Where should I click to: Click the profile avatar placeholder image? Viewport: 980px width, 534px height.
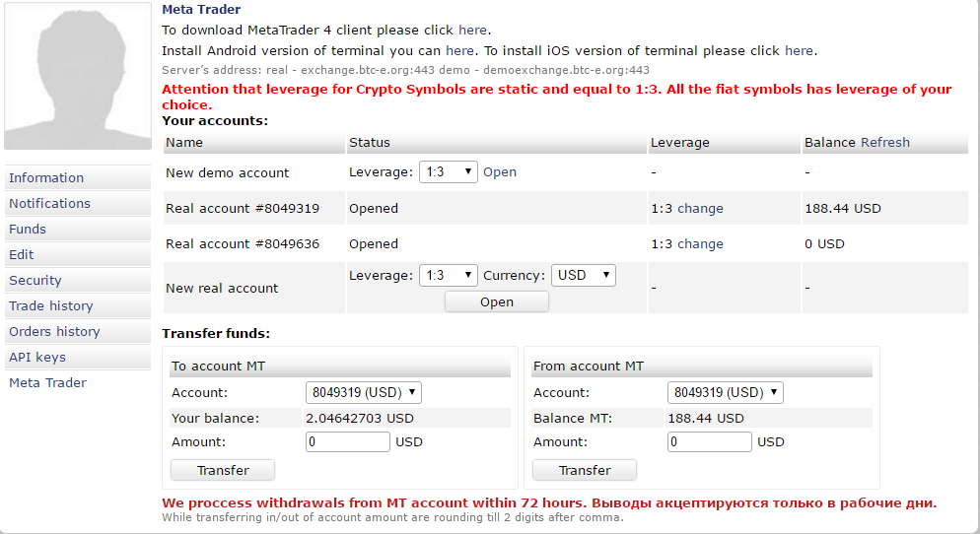click(78, 76)
